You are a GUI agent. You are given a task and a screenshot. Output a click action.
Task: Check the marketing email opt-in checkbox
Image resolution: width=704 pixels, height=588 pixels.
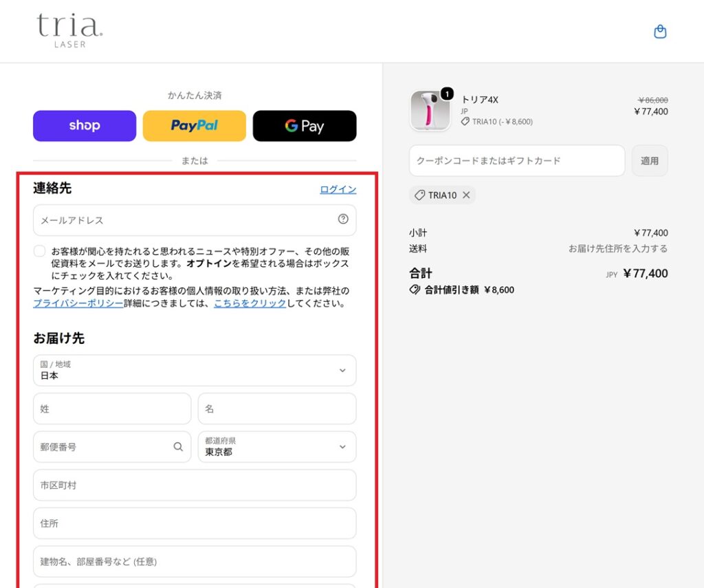pyautogui.click(x=39, y=250)
